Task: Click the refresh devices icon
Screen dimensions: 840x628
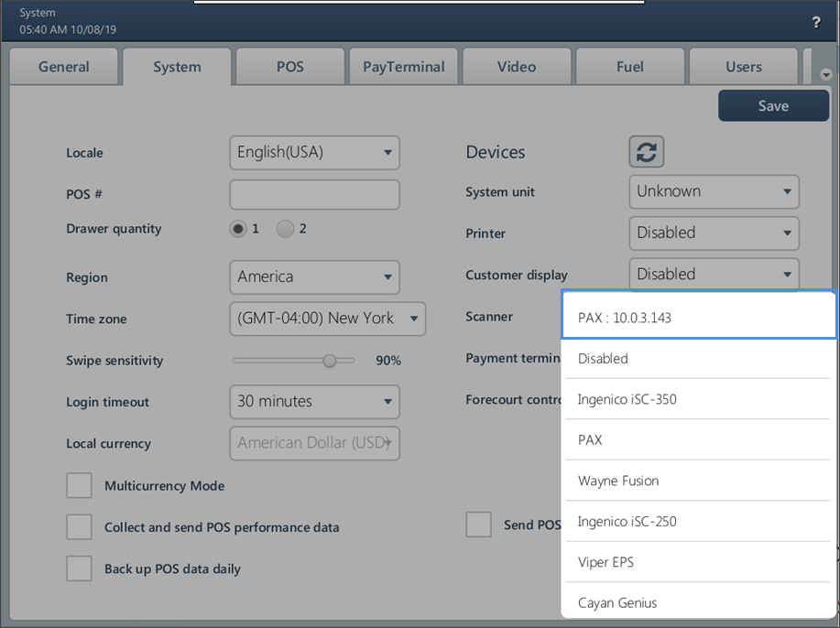Action: pyautogui.click(x=646, y=152)
